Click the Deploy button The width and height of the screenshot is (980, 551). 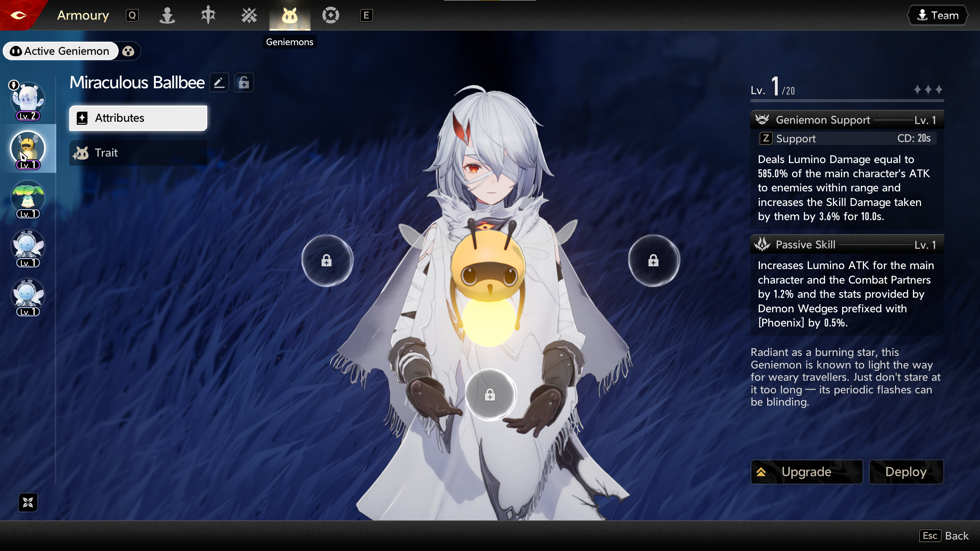click(906, 471)
